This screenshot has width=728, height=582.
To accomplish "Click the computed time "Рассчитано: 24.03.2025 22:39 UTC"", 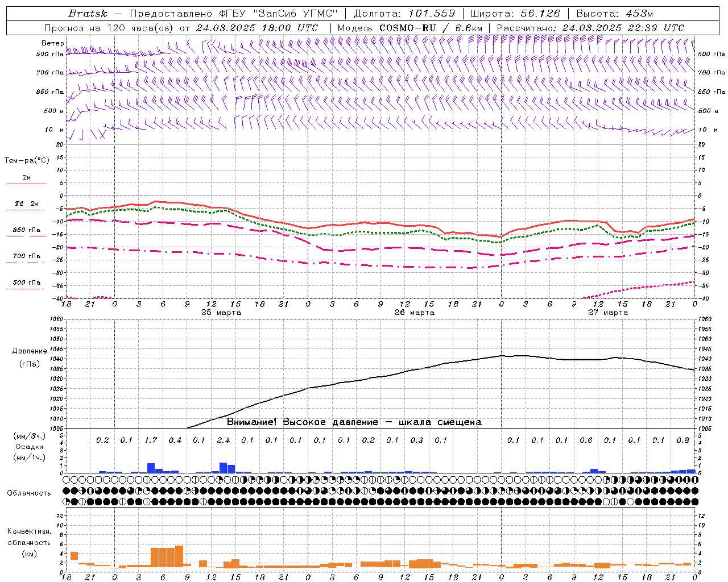I will pos(590,28).
